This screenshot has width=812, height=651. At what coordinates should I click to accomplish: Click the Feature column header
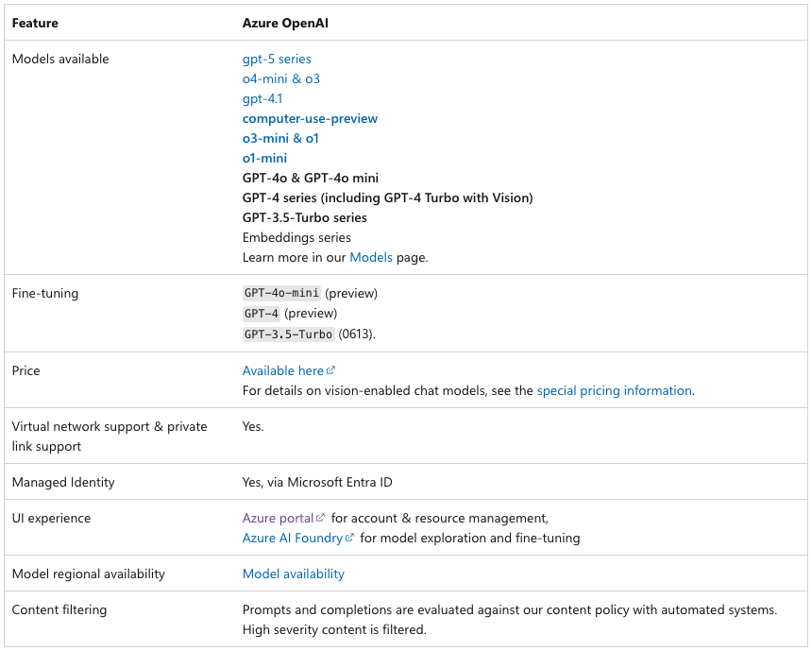(35, 23)
